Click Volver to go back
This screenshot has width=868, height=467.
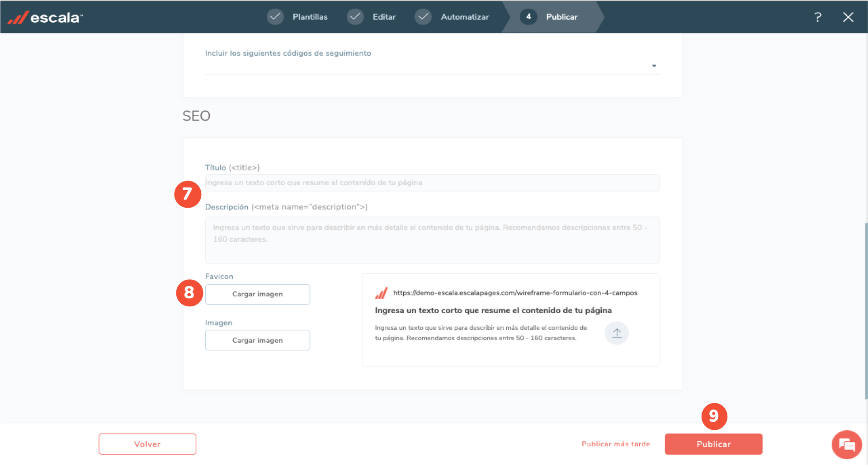coord(147,444)
